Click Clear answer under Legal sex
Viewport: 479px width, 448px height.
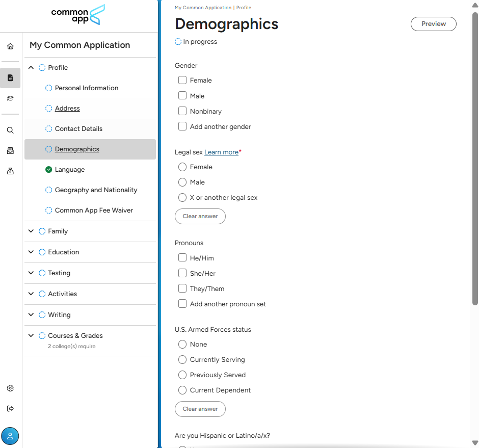(x=200, y=216)
